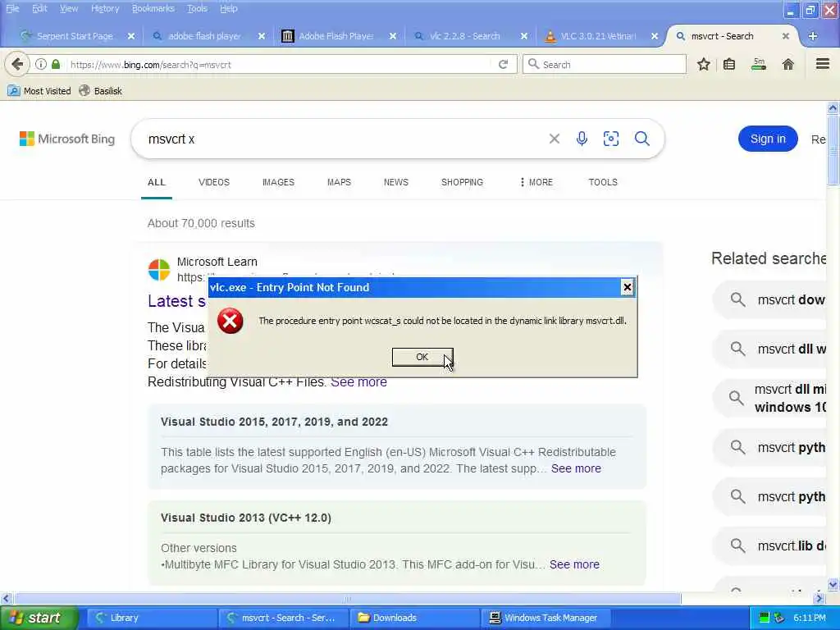Image resolution: width=840 pixels, height=630 pixels.
Task: Open the Edit menu
Action: click(x=39, y=8)
